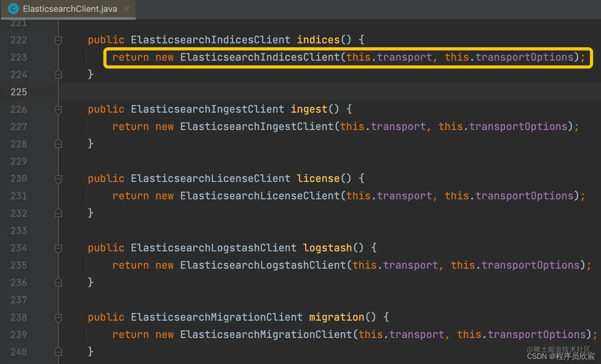Click the Java class icon on ElasticsearchClient.java tab
This screenshot has height=364, width=601.
click(13, 9)
